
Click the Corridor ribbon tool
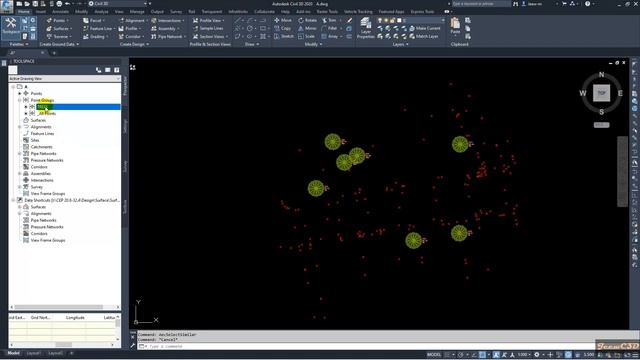point(131,36)
